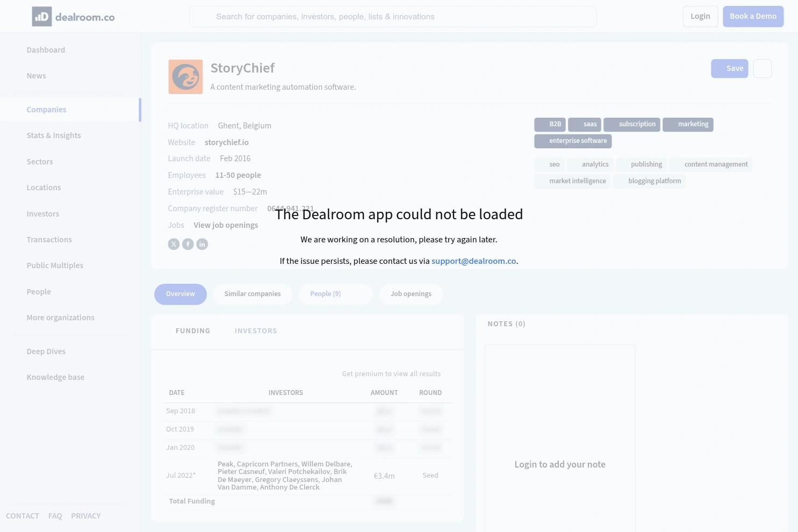Viewport: 798px width, 532px height.
Task: Click the analytics tag
Action: pyautogui.click(x=590, y=164)
